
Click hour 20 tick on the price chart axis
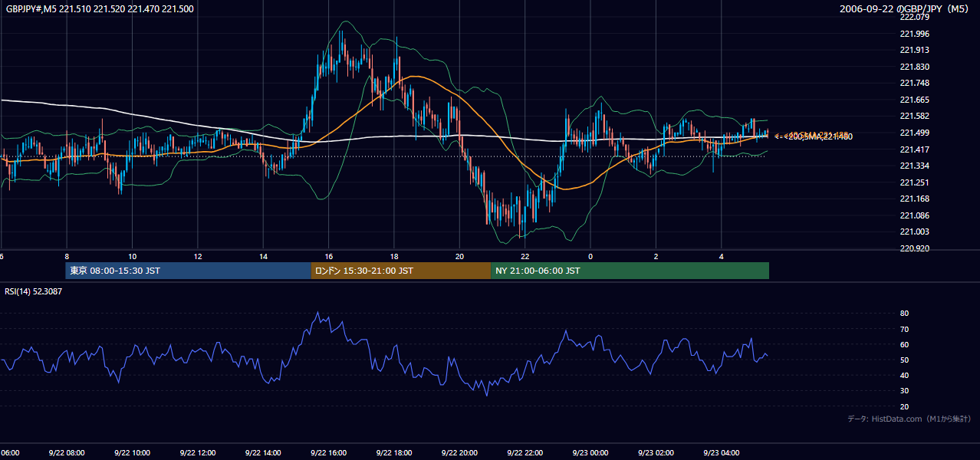coord(459,256)
